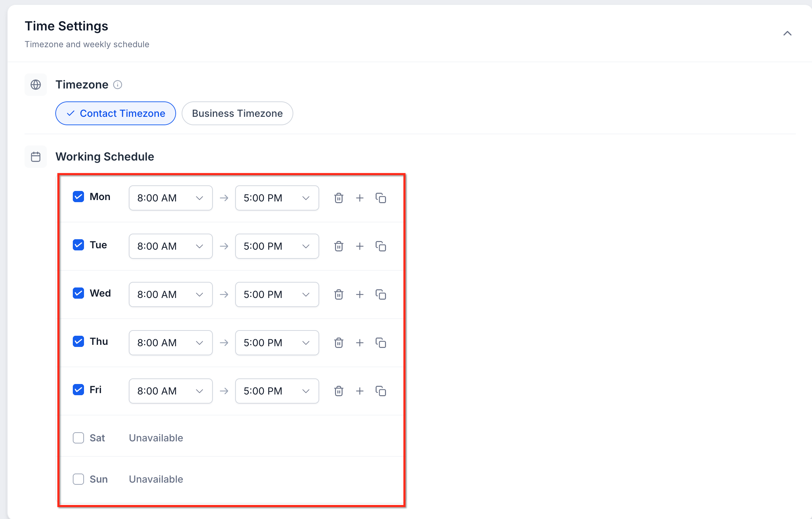Open Monday's 8:00 AM start time dropdown
This screenshot has width=812, height=519.
(171, 198)
